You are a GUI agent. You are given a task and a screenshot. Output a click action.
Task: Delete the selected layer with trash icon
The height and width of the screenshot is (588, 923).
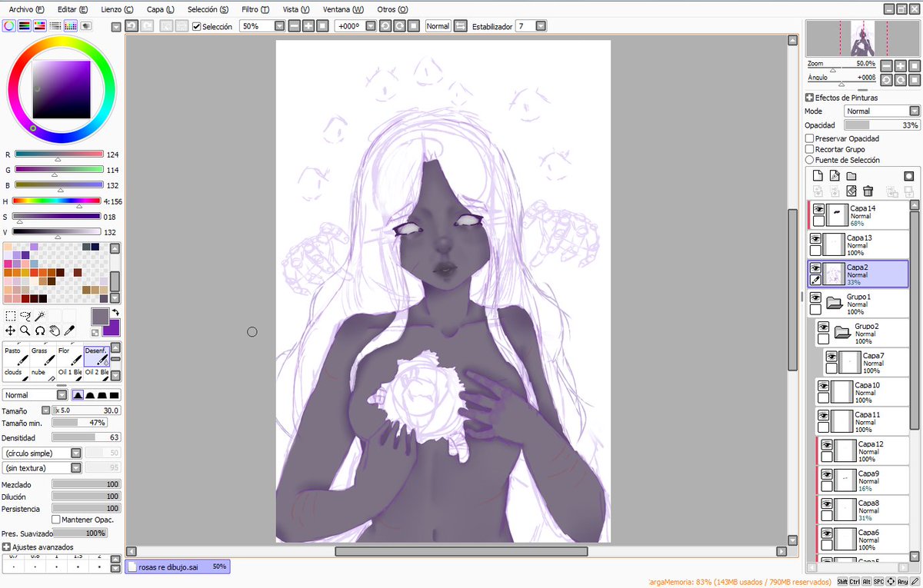(868, 191)
